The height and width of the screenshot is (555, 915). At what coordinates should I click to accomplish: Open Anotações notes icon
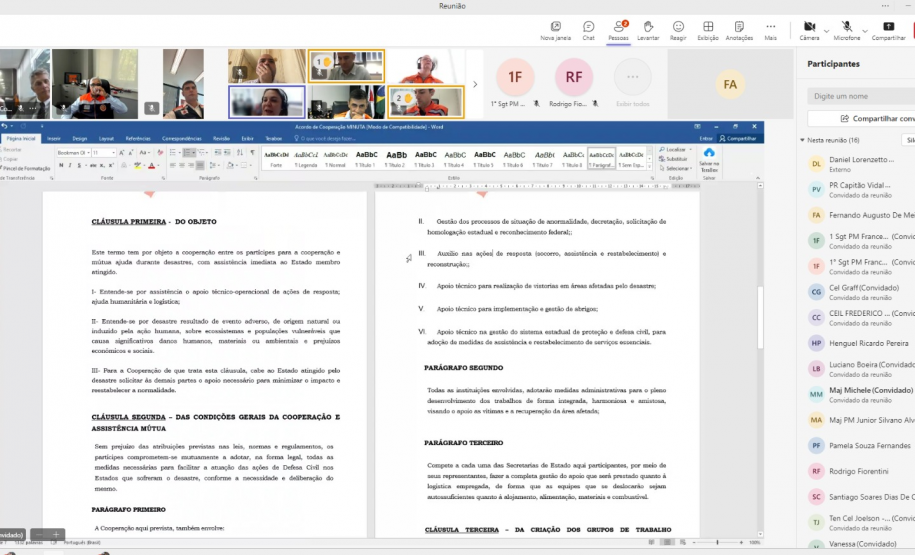pos(739,27)
